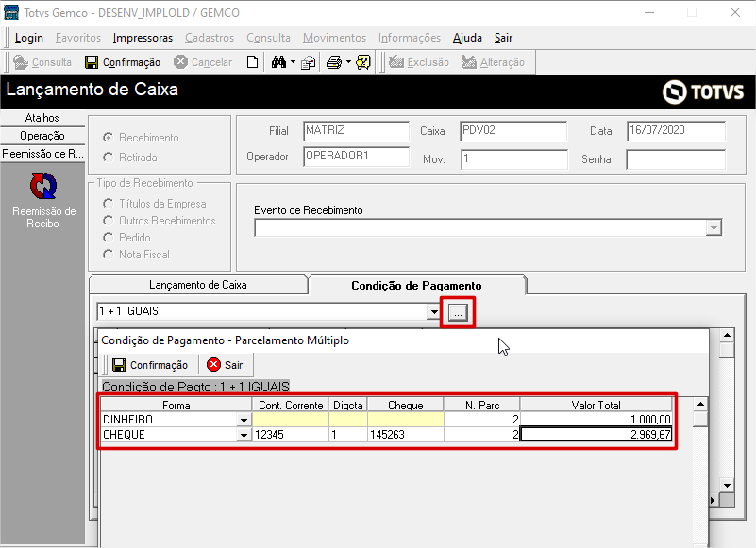Screen dimensions: 756x548
Task: Click Confirmação in the Parcelamento Múltiplo dialog
Action: pos(150,365)
